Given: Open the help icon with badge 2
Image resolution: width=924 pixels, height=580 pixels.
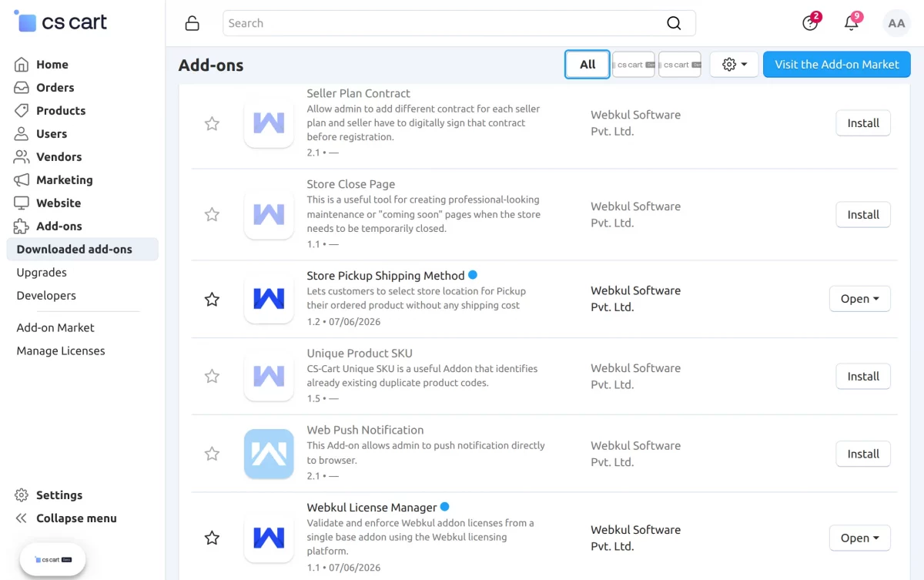Looking at the screenshot, I should pyautogui.click(x=810, y=23).
